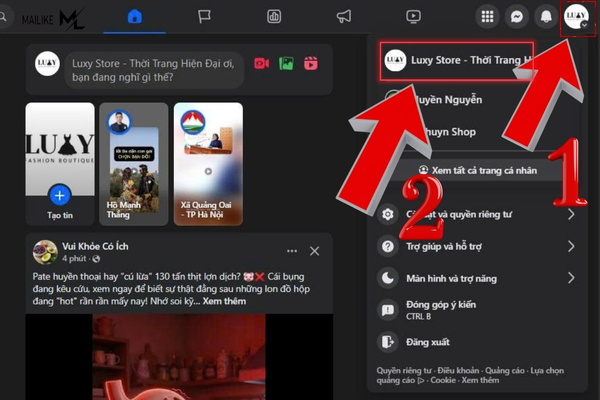Click Xem tất cả trang cá nhân
The width and height of the screenshot is (600, 400).
pos(478,170)
